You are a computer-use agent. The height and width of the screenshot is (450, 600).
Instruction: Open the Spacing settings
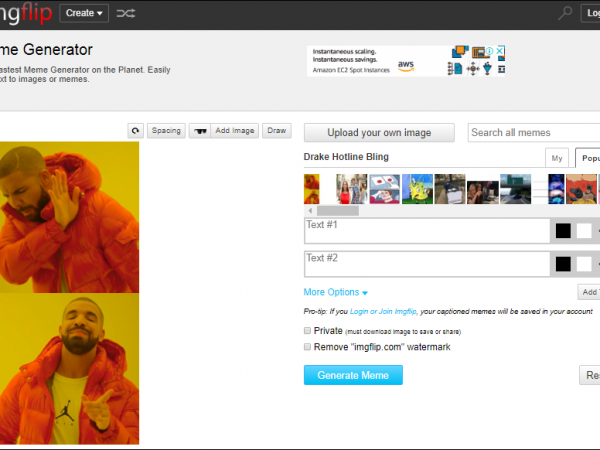click(166, 131)
